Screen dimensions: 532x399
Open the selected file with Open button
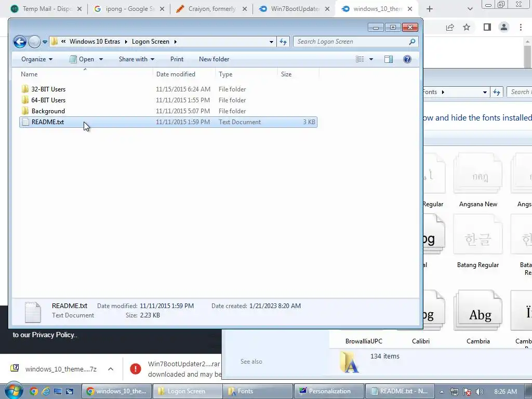[82, 59]
